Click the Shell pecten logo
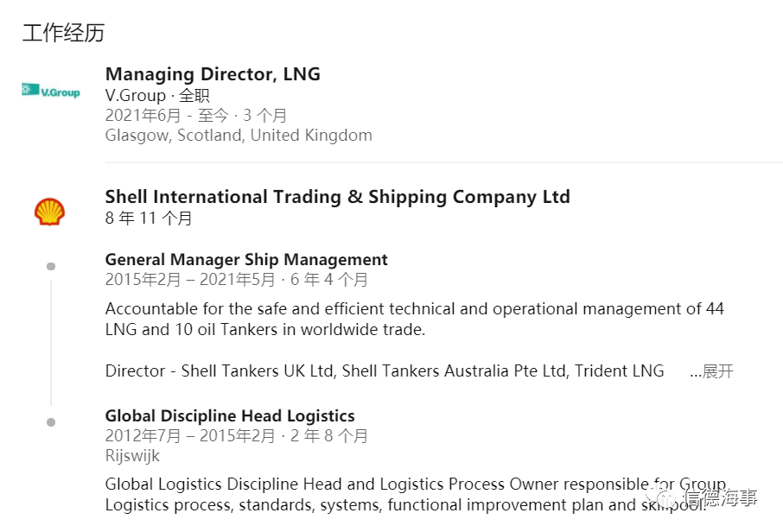The height and width of the screenshot is (532, 783). click(x=49, y=212)
